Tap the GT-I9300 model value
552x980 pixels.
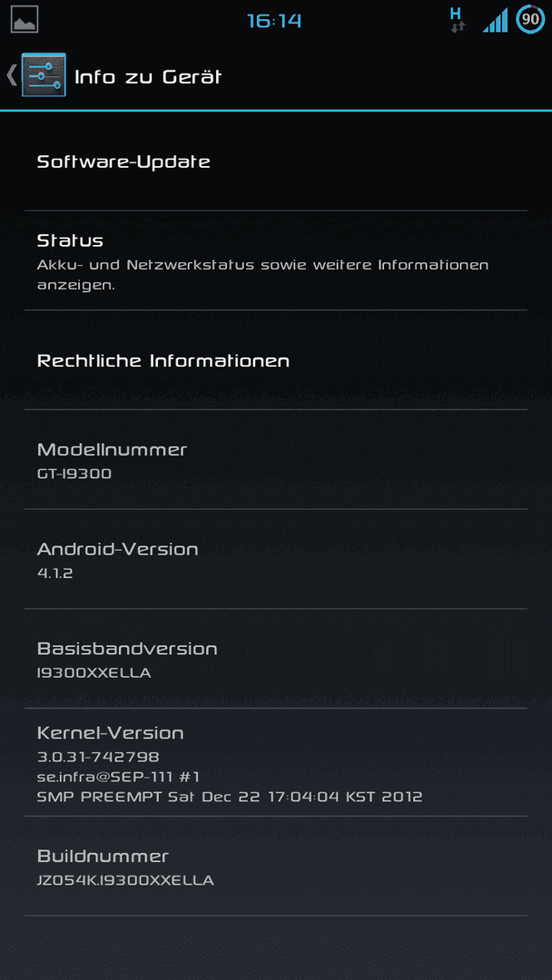(x=74, y=474)
